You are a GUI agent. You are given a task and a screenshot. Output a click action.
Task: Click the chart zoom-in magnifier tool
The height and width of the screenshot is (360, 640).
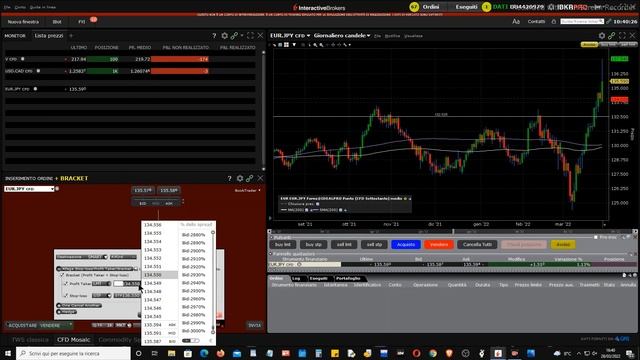315,45
